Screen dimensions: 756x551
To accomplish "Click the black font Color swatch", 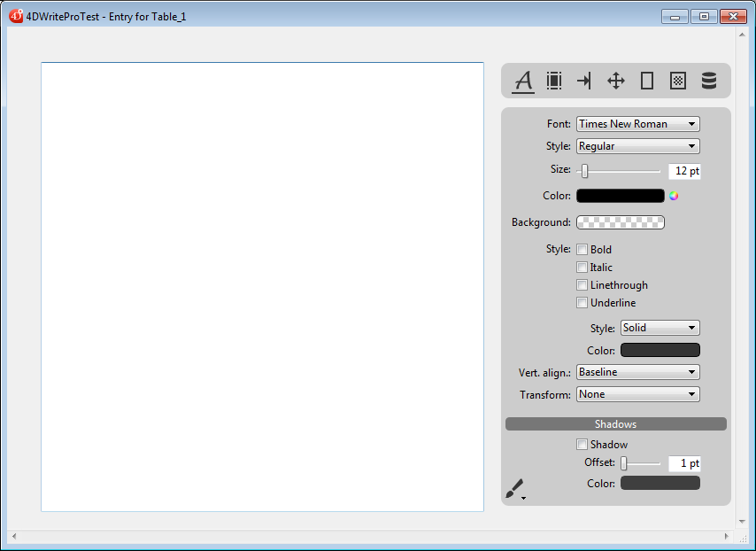I will [620, 196].
